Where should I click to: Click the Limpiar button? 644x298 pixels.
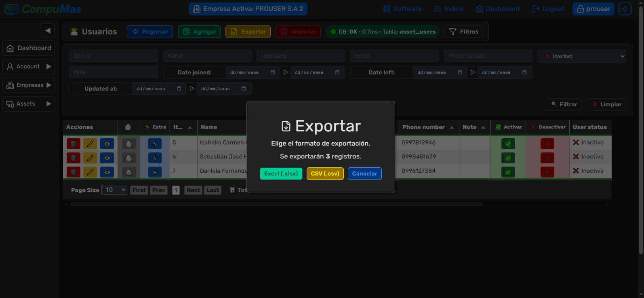606,104
